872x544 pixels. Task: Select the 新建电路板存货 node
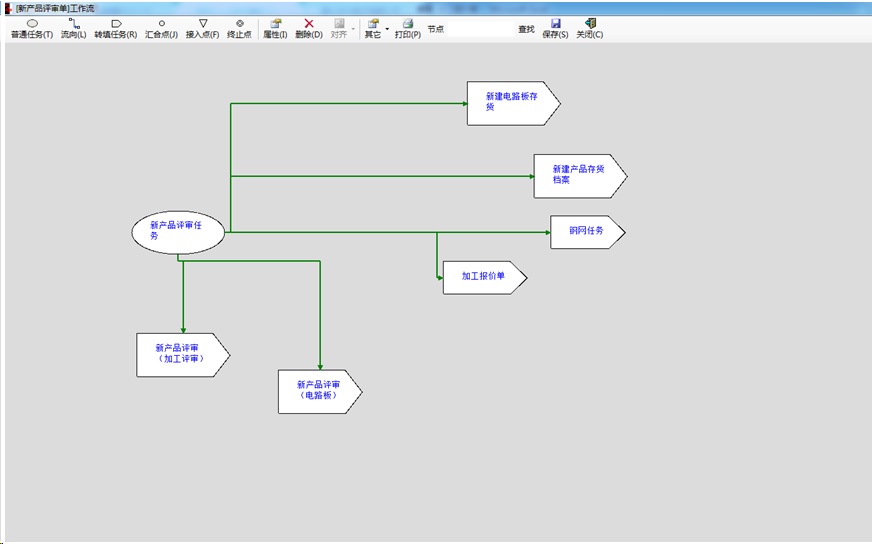pos(511,103)
